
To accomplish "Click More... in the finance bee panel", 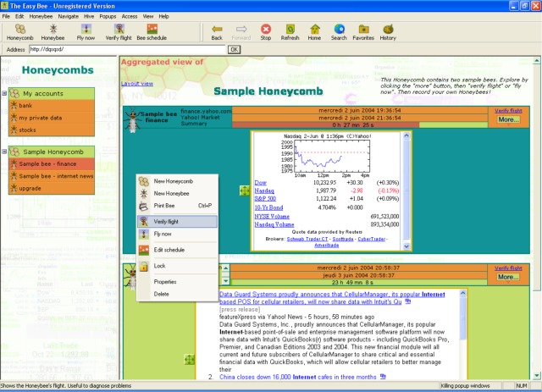I will coord(508,119).
